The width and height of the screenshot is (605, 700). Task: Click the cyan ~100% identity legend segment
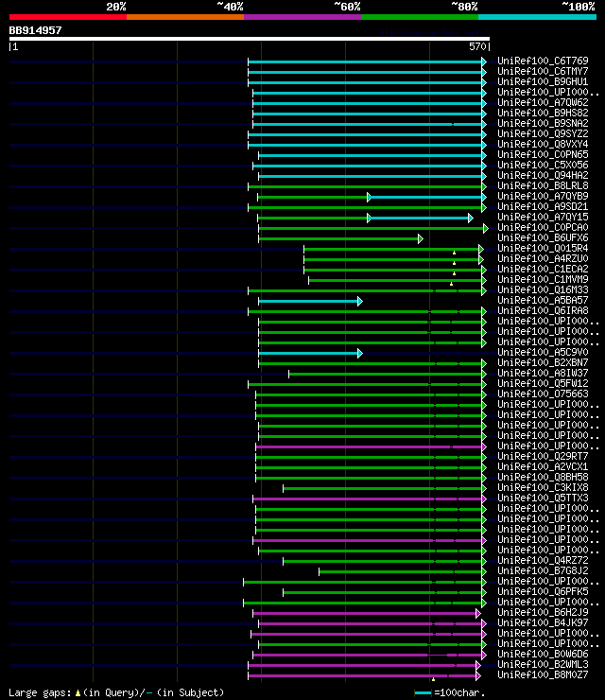[537, 17]
